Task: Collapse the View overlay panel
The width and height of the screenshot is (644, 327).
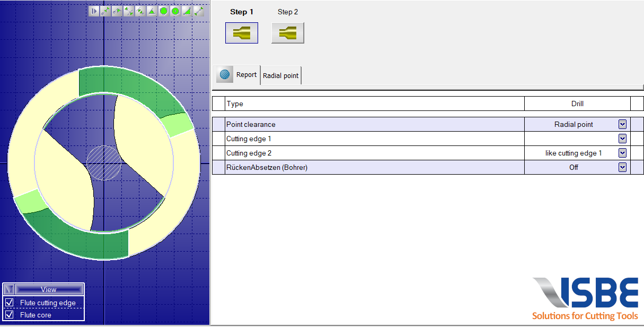Action: click(8, 289)
